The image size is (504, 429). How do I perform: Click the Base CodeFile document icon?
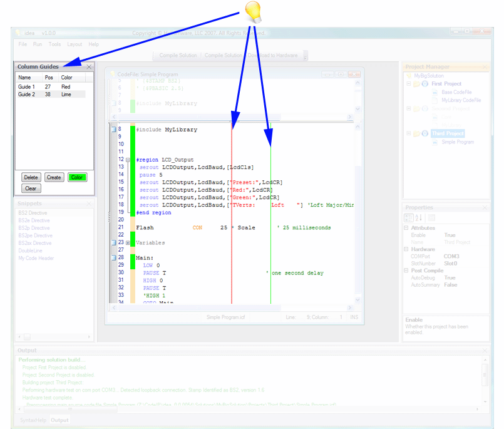435,92
